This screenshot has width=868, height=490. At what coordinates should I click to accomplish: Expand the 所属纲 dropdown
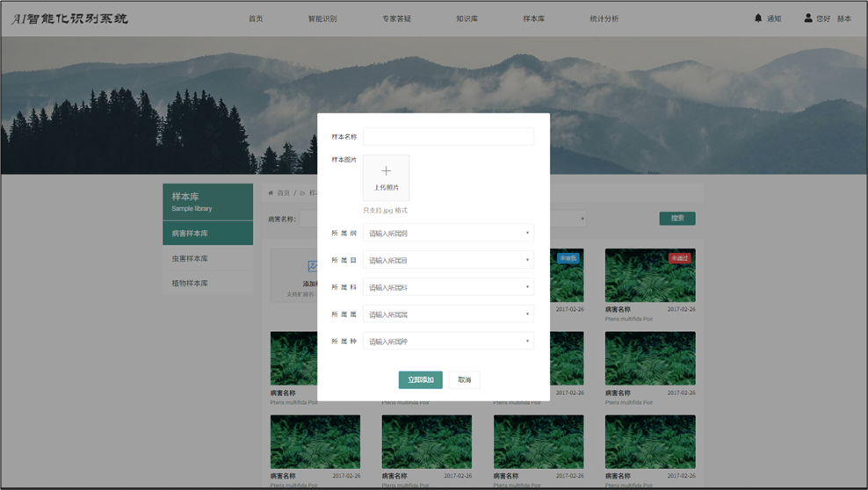click(448, 234)
